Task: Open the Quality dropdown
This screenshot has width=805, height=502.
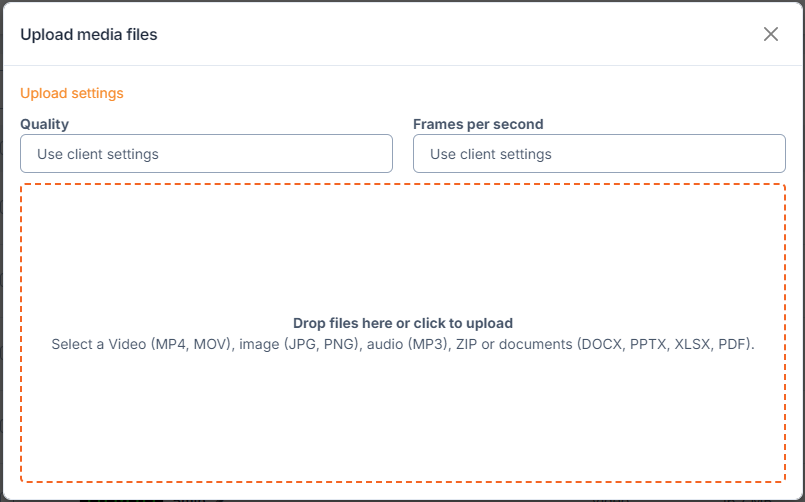Action: (206, 153)
